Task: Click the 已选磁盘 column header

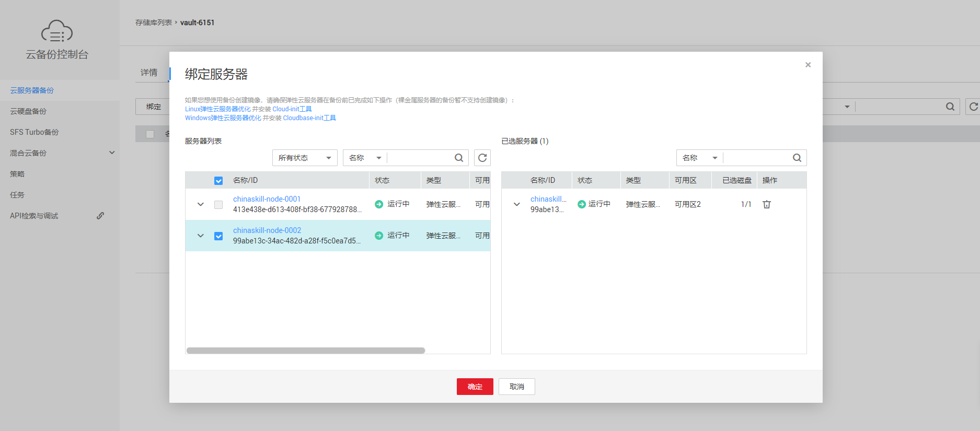Action: (x=737, y=180)
